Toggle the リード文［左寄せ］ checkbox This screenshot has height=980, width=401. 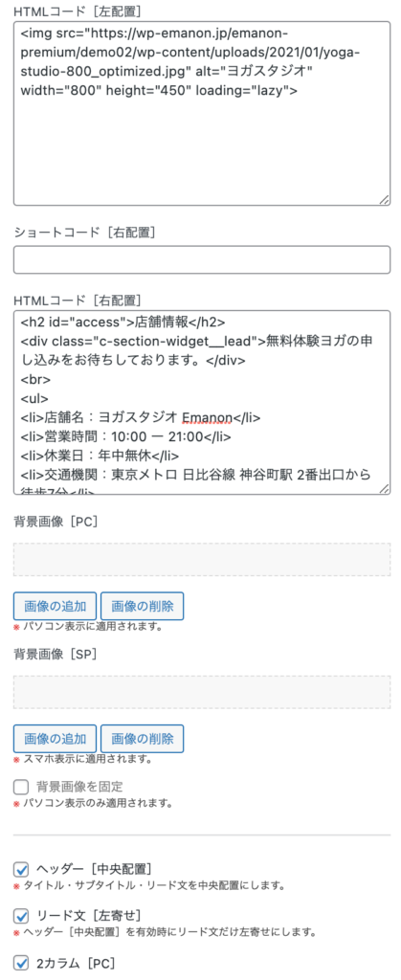(21, 916)
